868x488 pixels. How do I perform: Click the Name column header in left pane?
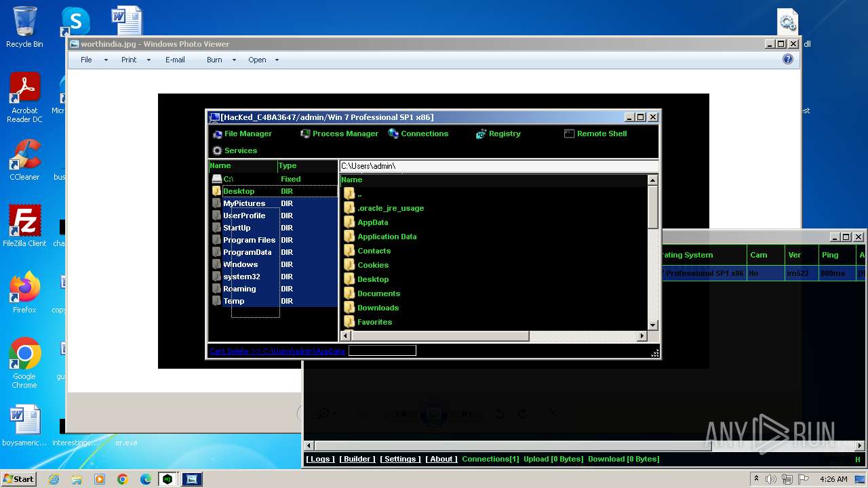tap(242, 165)
